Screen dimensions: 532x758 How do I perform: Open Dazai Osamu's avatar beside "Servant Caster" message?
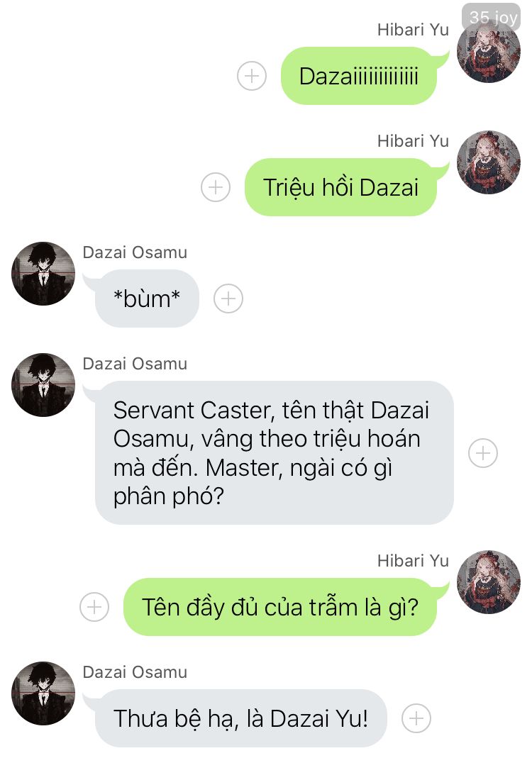(x=43, y=385)
